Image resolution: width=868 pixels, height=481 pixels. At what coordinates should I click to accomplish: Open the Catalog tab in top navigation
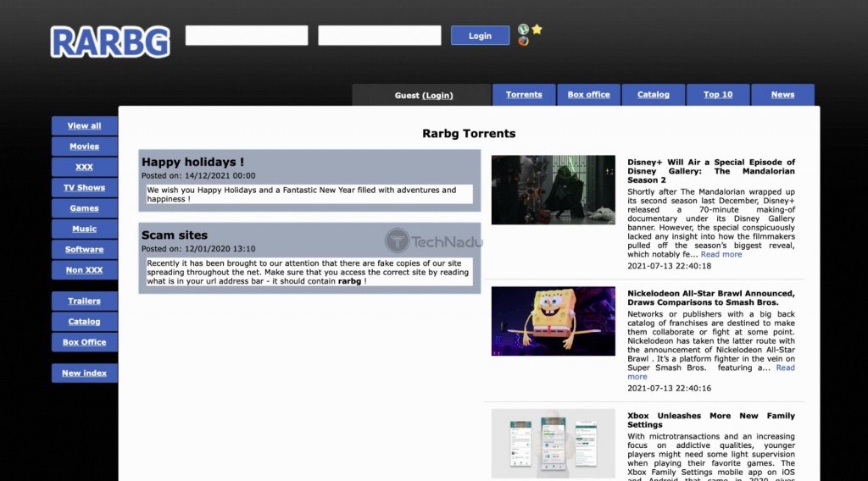tap(654, 95)
